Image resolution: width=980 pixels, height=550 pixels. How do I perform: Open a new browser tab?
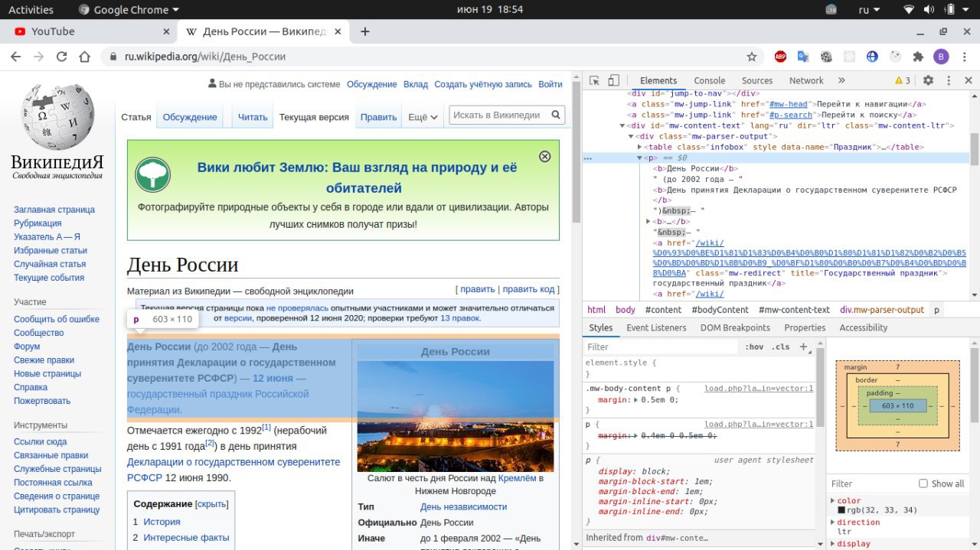(365, 31)
